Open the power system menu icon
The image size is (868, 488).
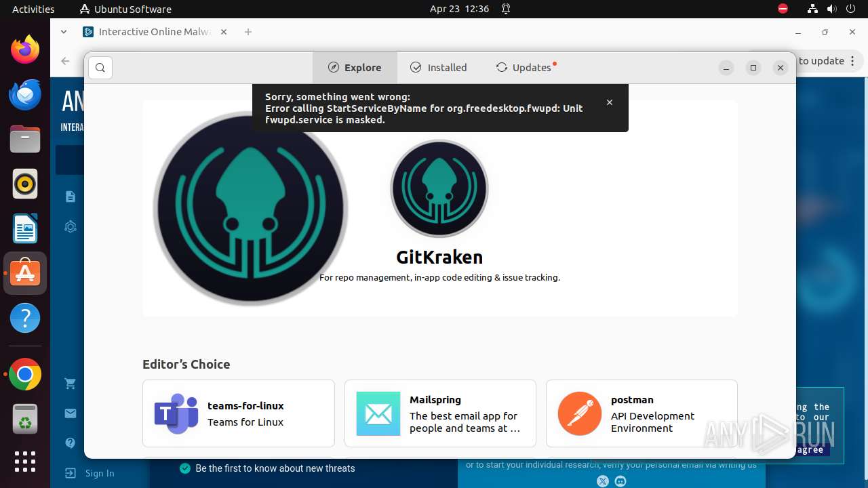click(x=851, y=9)
